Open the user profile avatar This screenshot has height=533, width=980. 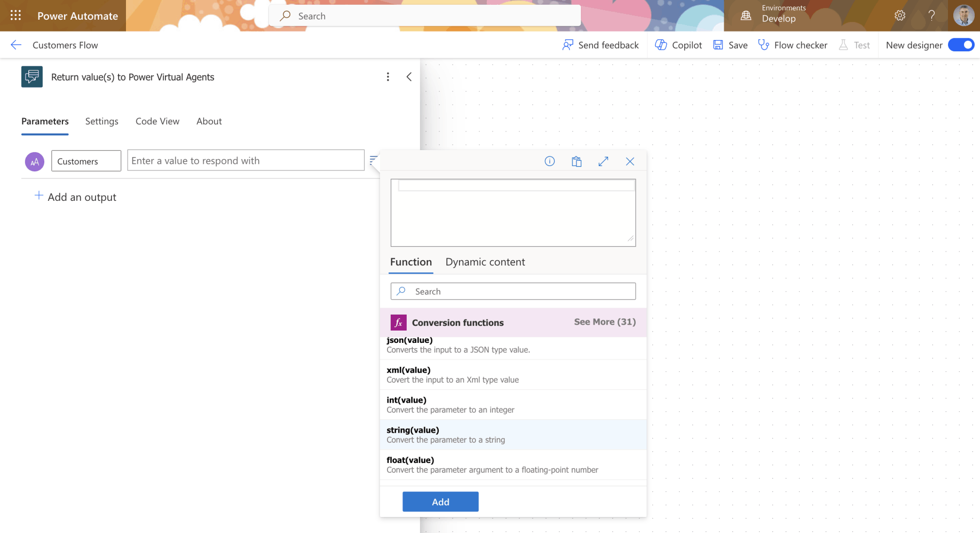point(963,15)
